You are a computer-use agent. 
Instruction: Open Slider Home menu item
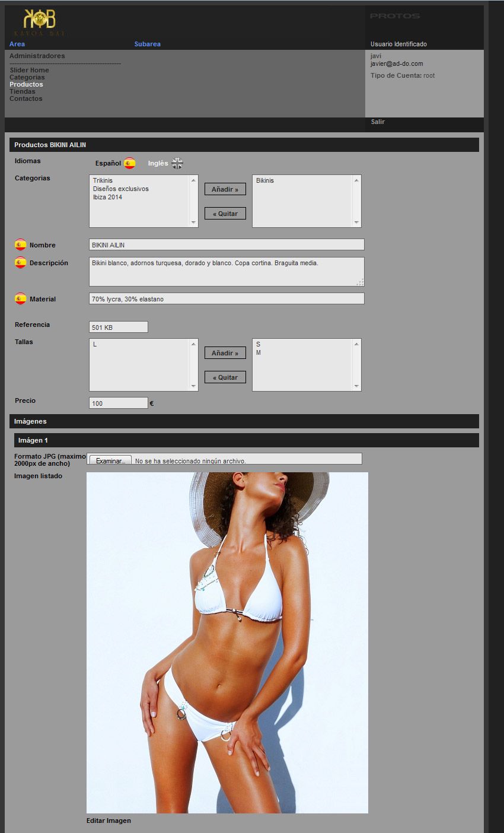click(29, 70)
